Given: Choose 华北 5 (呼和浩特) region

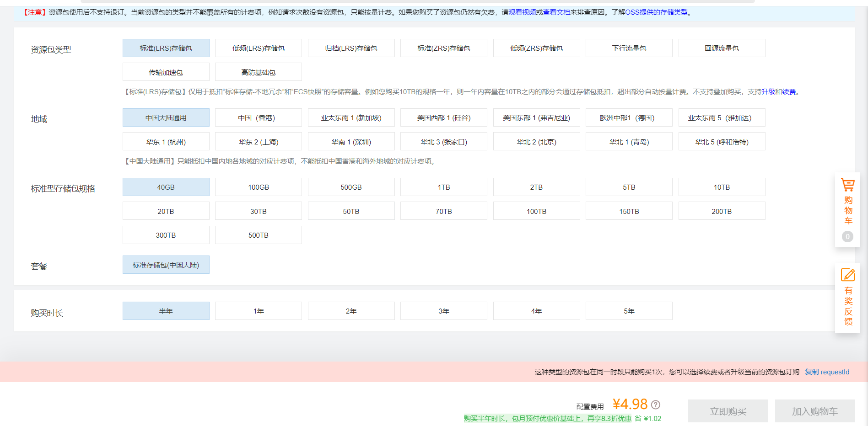Looking at the screenshot, I should tap(722, 142).
